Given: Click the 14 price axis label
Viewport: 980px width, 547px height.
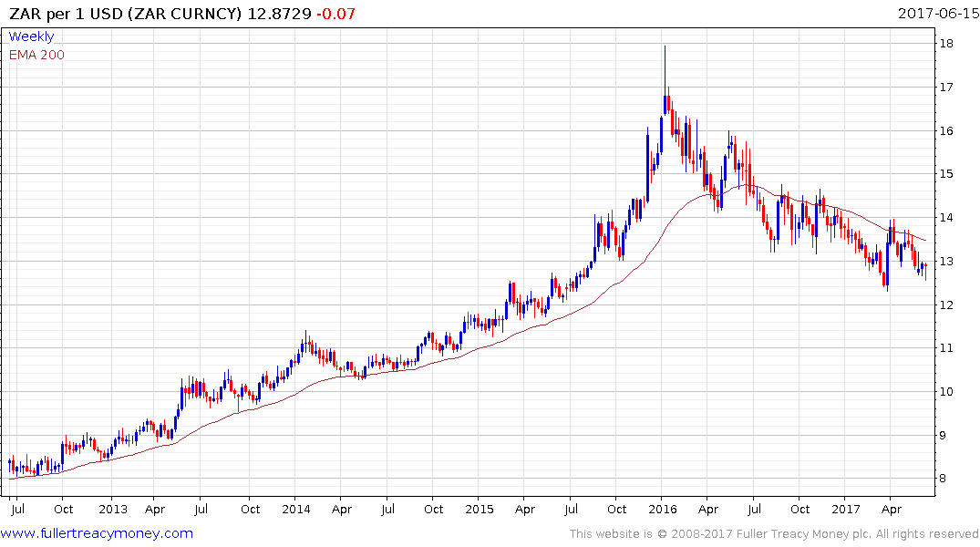Looking at the screenshot, I should (945, 218).
